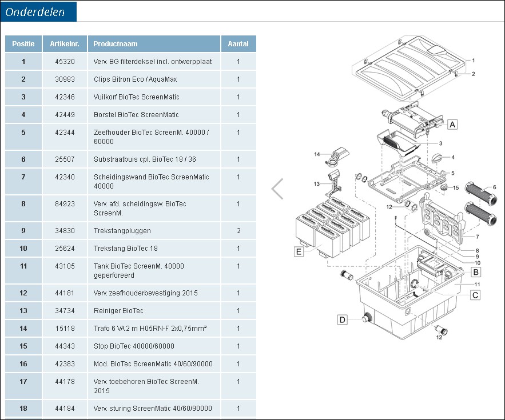Select article number 45320

click(65, 62)
